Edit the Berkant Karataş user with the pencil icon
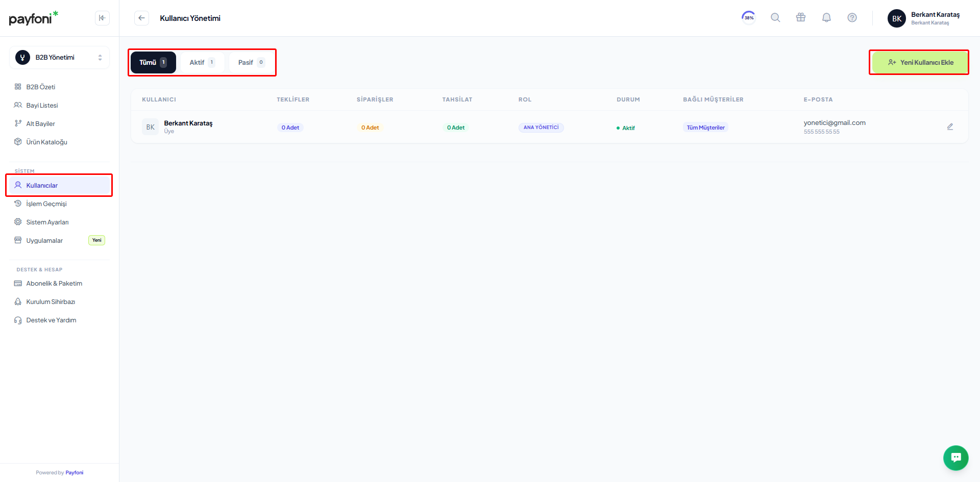 pos(950,126)
